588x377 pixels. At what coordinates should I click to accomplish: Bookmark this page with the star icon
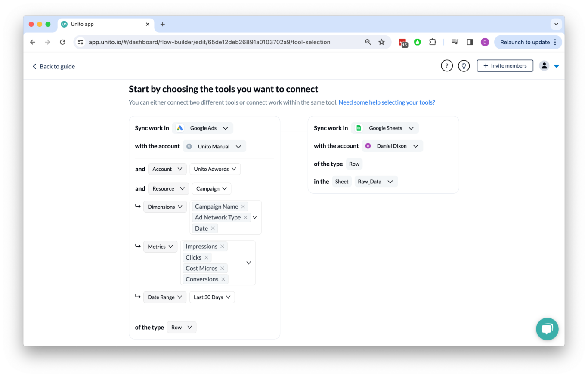click(x=381, y=42)
